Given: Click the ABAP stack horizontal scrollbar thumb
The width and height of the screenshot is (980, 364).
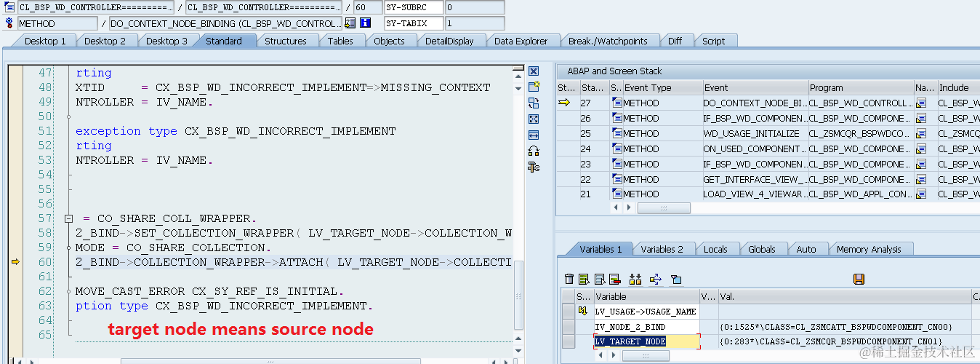Looking at the screenshot, I should click(x=663, y=208).
